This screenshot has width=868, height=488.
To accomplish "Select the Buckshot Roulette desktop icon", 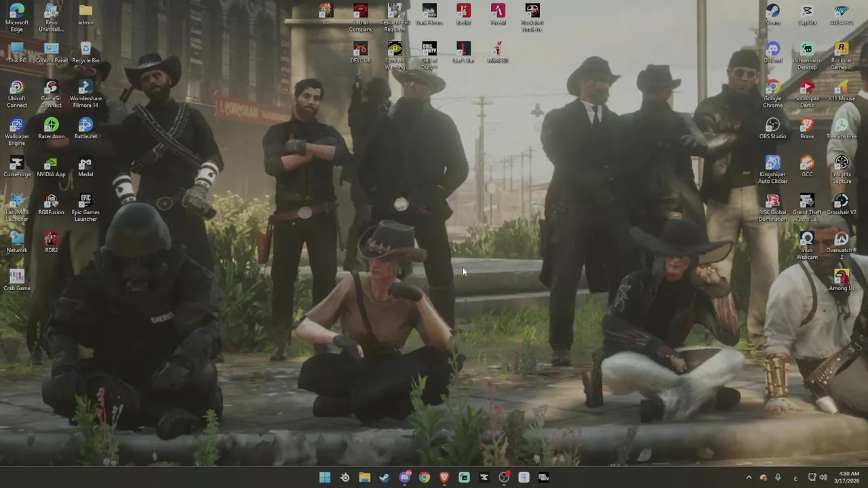I will (x=532, y=18).
